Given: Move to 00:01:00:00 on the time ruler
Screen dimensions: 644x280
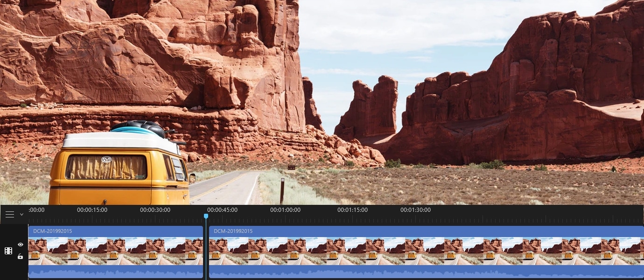Looking at the screenshot, I should click(x=285, y=210).
